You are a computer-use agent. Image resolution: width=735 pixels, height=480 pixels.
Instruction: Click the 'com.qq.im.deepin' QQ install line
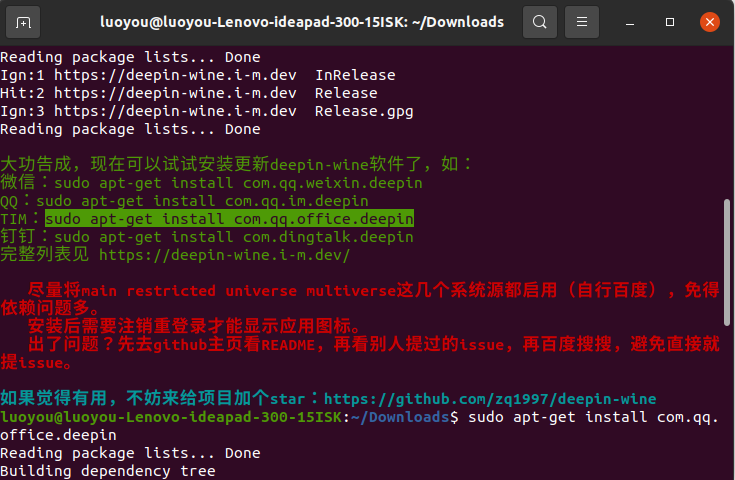pyautogui.click(x=184, y=201)
